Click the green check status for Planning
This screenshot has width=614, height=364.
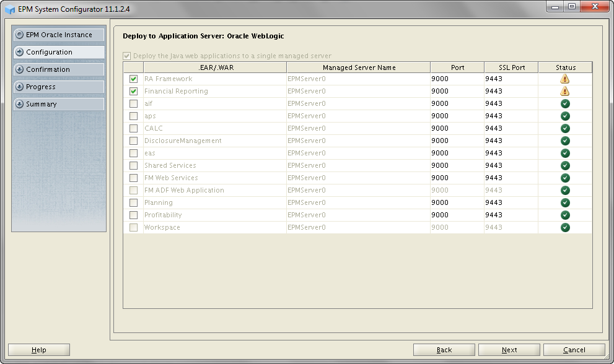click(565, 203)
